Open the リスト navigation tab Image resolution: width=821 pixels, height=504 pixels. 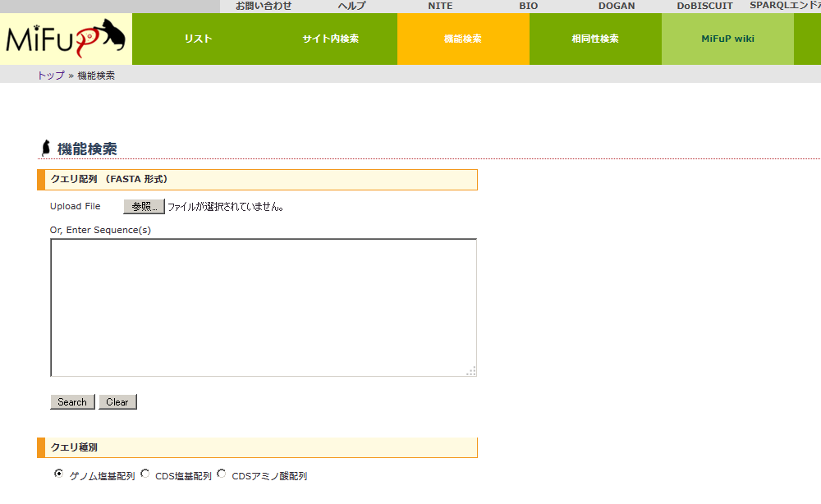point(198,39)
